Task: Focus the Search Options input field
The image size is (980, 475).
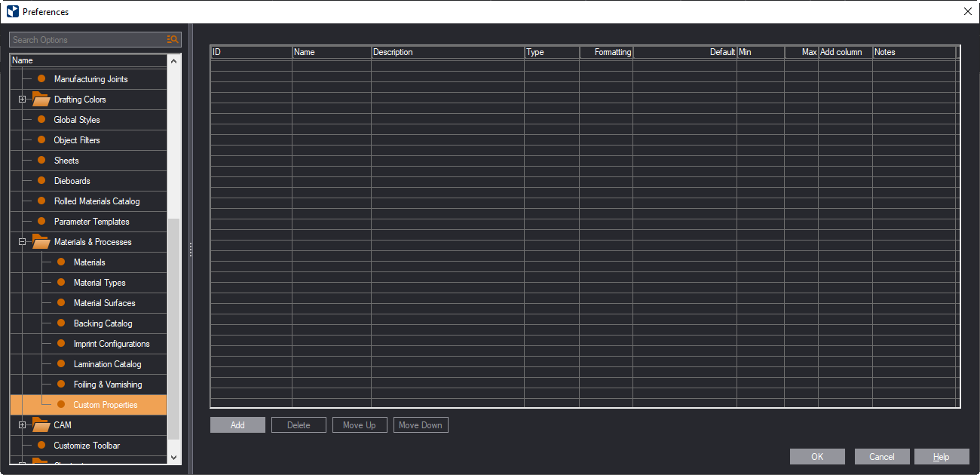Action: [87, 40]
